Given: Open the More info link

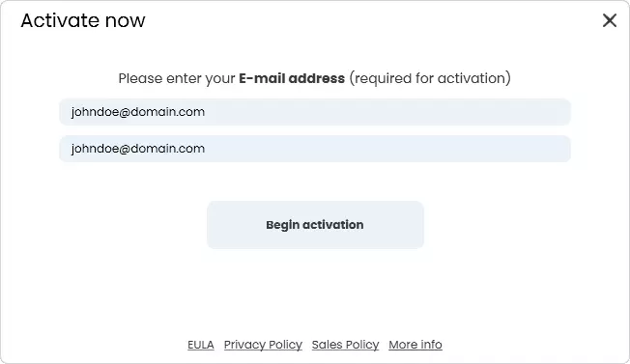Looking at the screenshot, I should 415,345.
